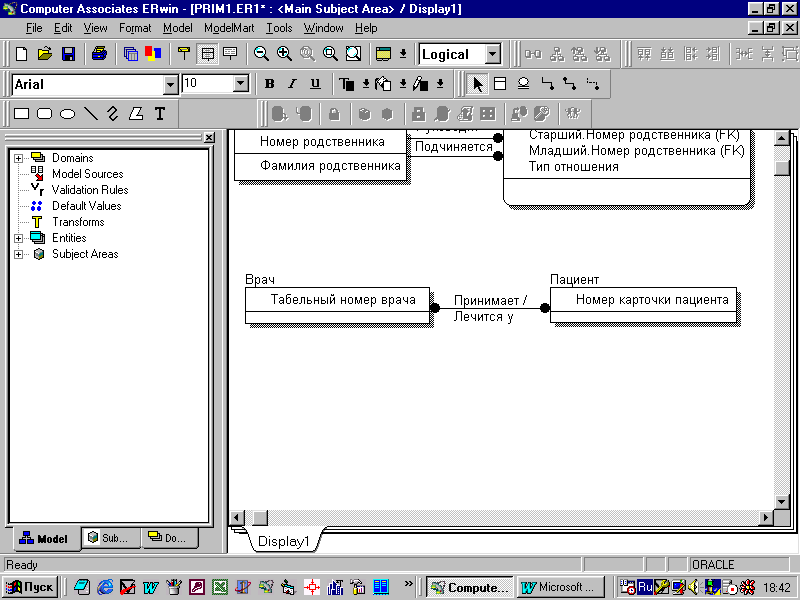
Task: Open the font size 10 dropdown
Action: click(241, 84)
